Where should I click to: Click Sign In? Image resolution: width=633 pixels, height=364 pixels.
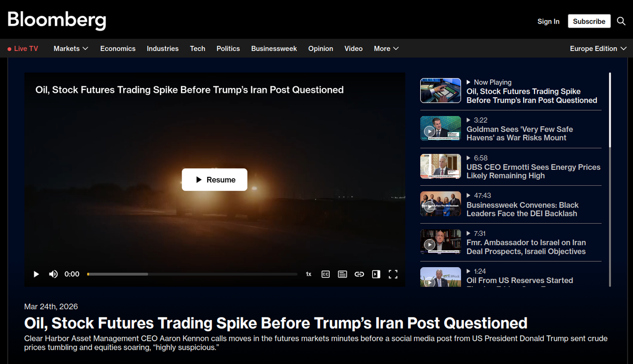(548, 21)
